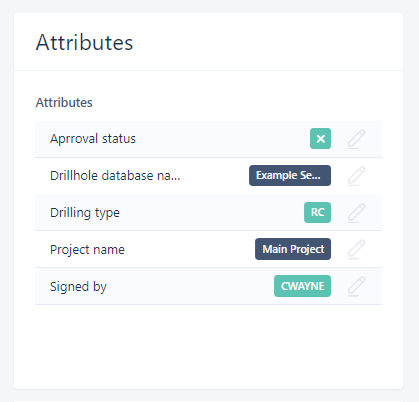Click the large Attributes panel title
This screenshot has width=419, height=402.
(84, 42)
